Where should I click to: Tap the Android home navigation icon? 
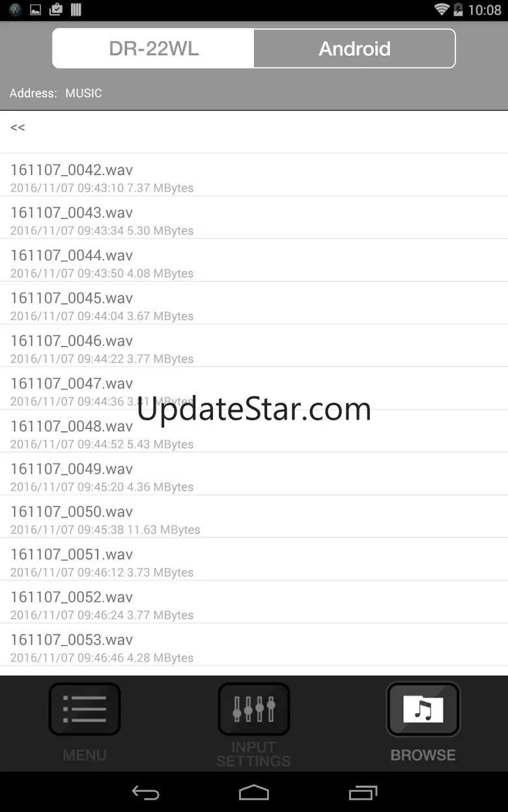click(254, 792)
